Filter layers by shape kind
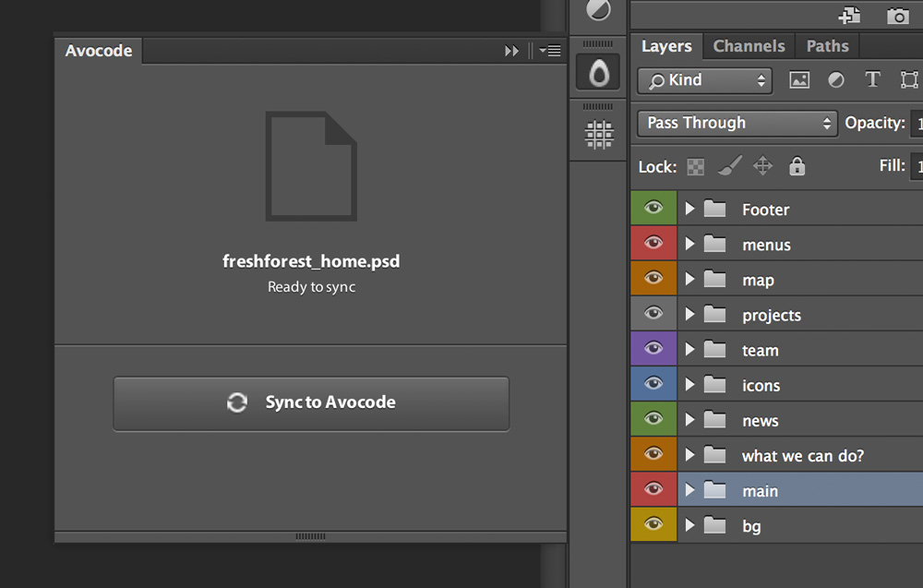Viewport: 923px width, 588px height. tap(909, 79)
